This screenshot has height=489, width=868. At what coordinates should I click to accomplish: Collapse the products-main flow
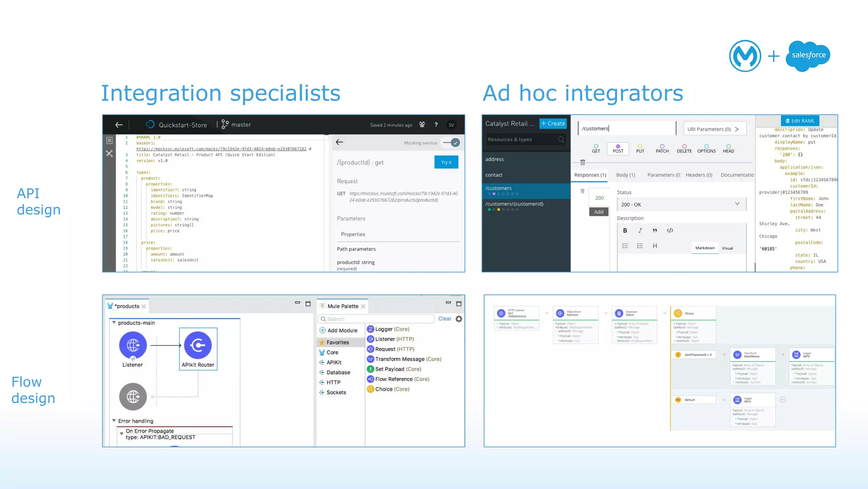pyautogui.click(x=114, y=323)
